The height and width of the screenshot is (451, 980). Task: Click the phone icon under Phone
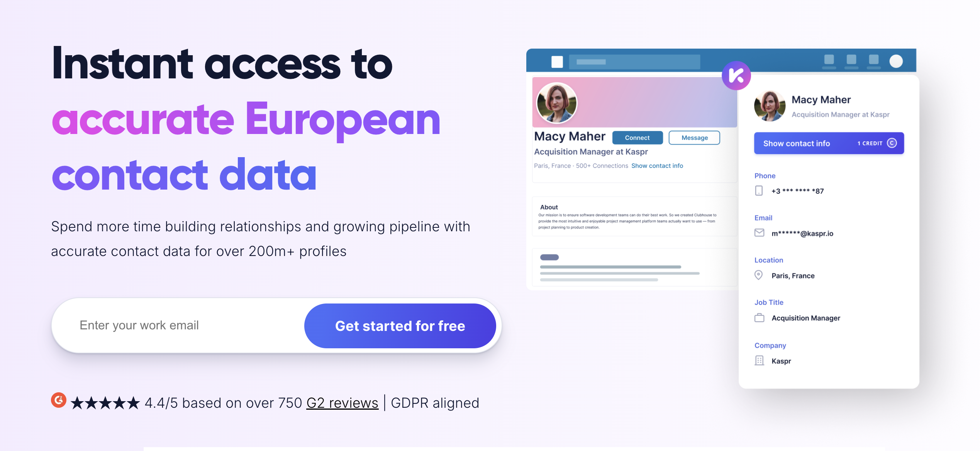pyautogui.click(x=759, y=191)
